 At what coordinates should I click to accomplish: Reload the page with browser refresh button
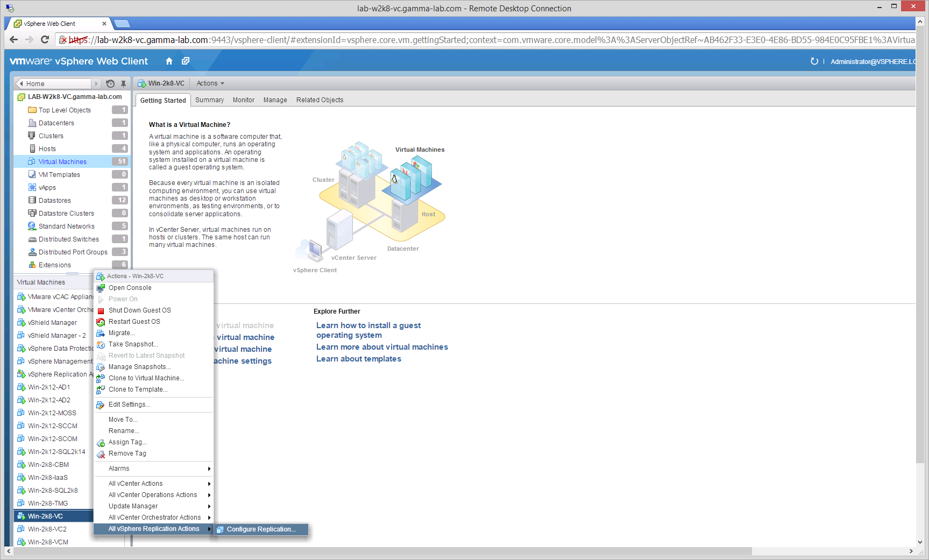45,40
